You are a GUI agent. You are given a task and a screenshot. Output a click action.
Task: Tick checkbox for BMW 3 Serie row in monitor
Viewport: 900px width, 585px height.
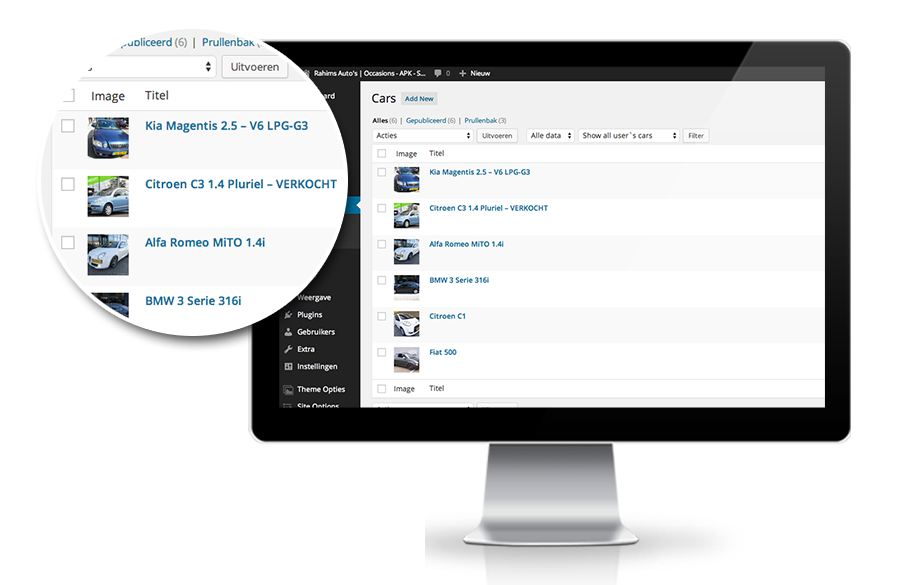(x=382, y=280)
